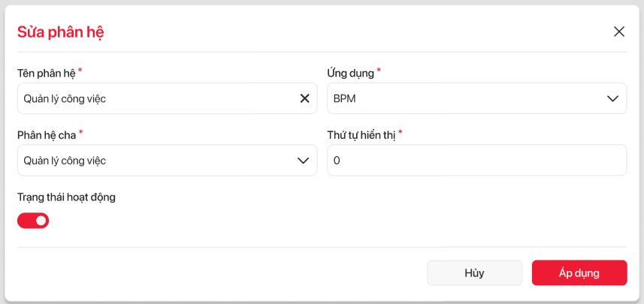Viewport: 644px width, 304px height.
Task: Click the red Áp dụng button
Action: point(579,273)
